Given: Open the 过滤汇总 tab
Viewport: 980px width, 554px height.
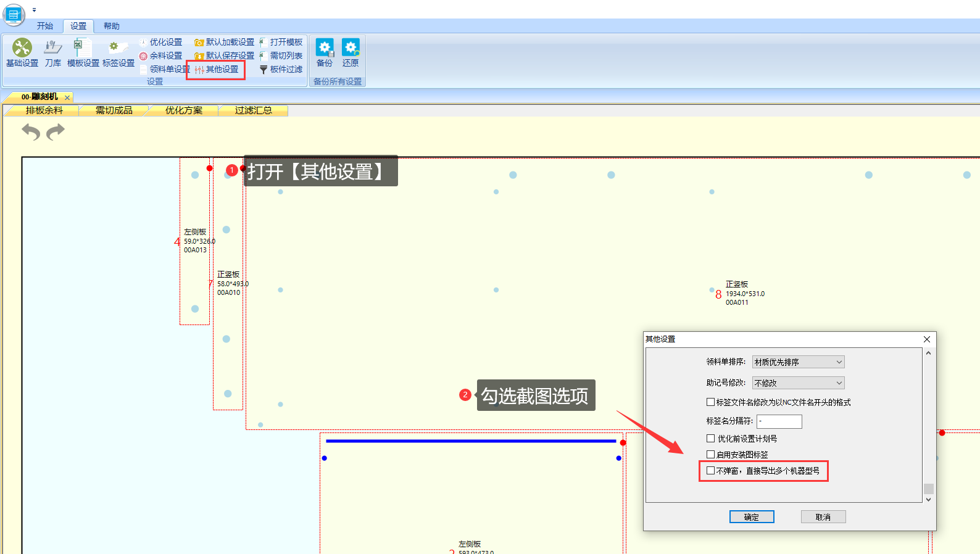Looking at the screenshot, I should [254, 110].
